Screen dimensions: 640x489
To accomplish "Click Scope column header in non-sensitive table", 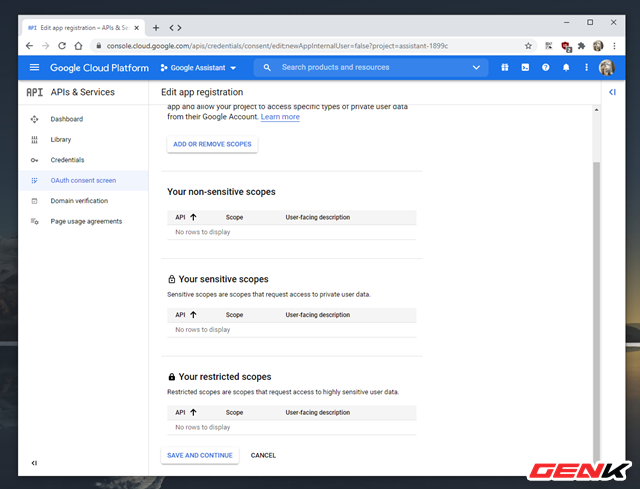I will point(234,217).
